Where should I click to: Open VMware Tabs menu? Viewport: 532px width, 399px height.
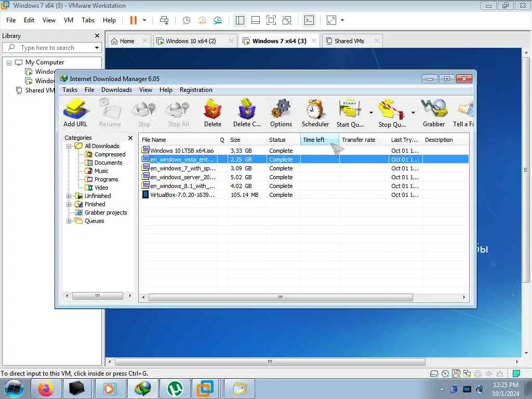(88, 20)
